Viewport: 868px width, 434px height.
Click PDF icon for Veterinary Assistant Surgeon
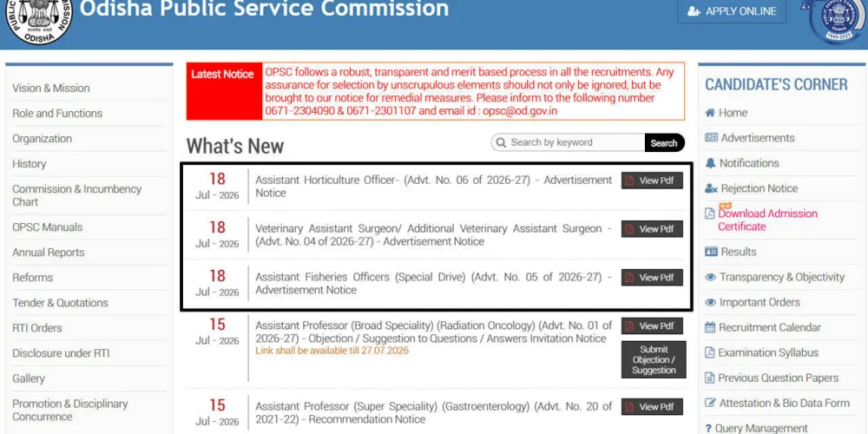(629, 229)
